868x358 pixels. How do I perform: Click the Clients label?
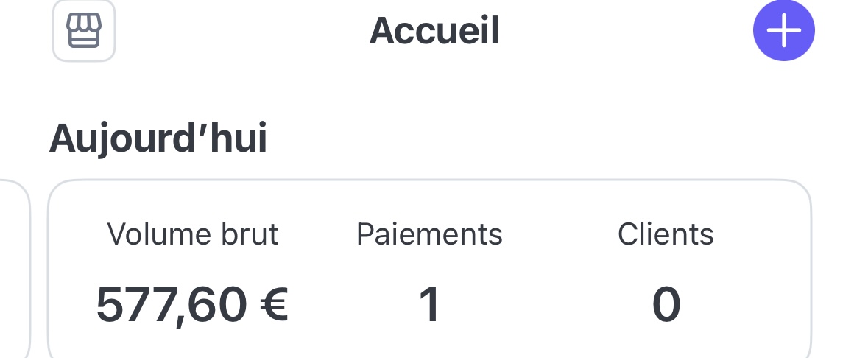point(666,234)
